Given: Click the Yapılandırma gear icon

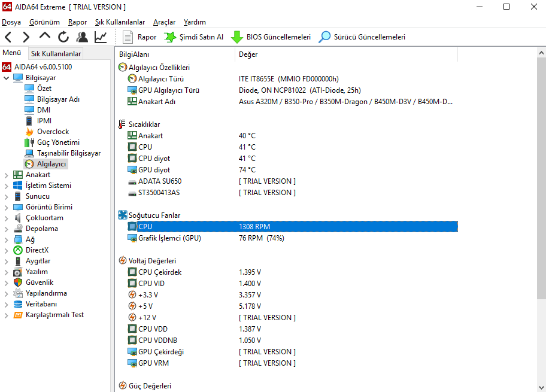Looking at the screenshot, I should [18, 293].
